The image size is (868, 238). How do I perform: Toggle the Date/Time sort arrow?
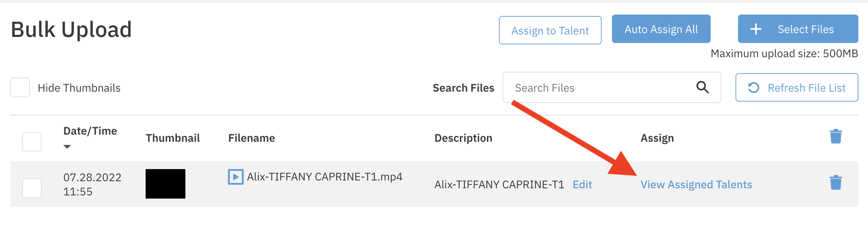pos(67,147)
